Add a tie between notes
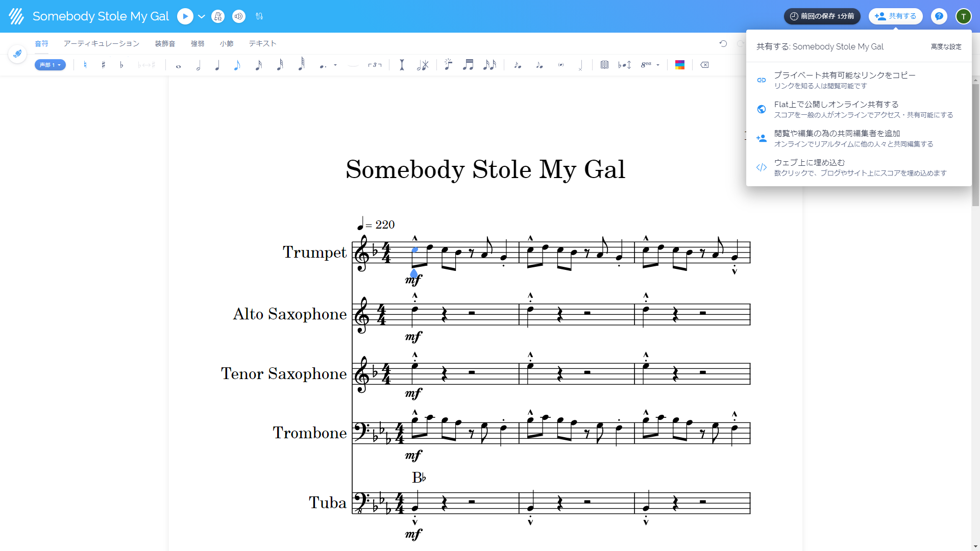The image size is (980, 551). (353, 65)
